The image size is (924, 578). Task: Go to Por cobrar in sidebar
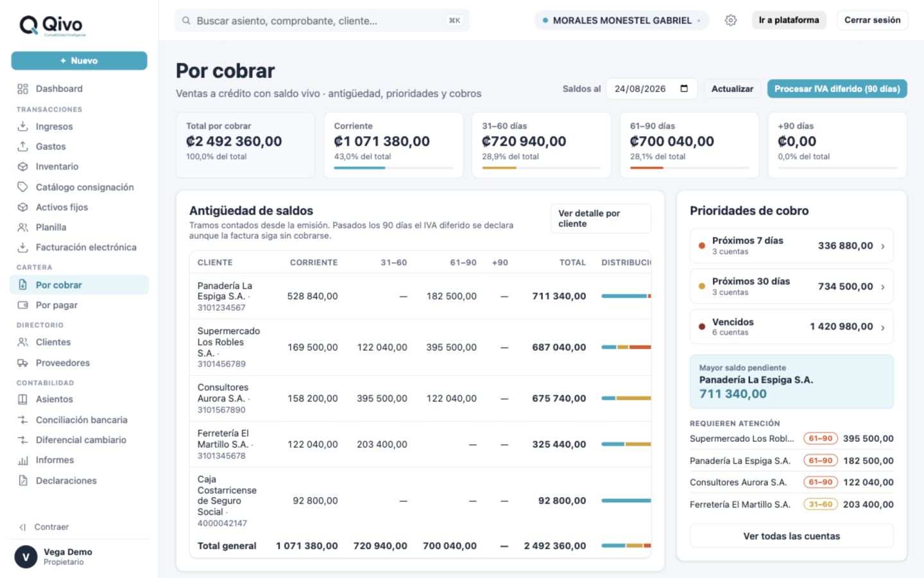[x=80, y=285]
